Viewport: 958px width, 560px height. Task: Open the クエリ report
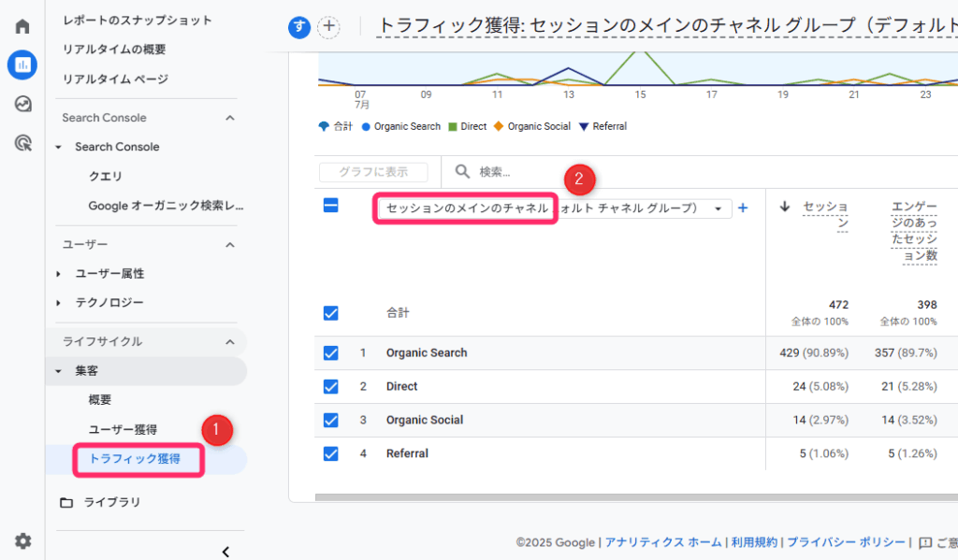(105, 177)
